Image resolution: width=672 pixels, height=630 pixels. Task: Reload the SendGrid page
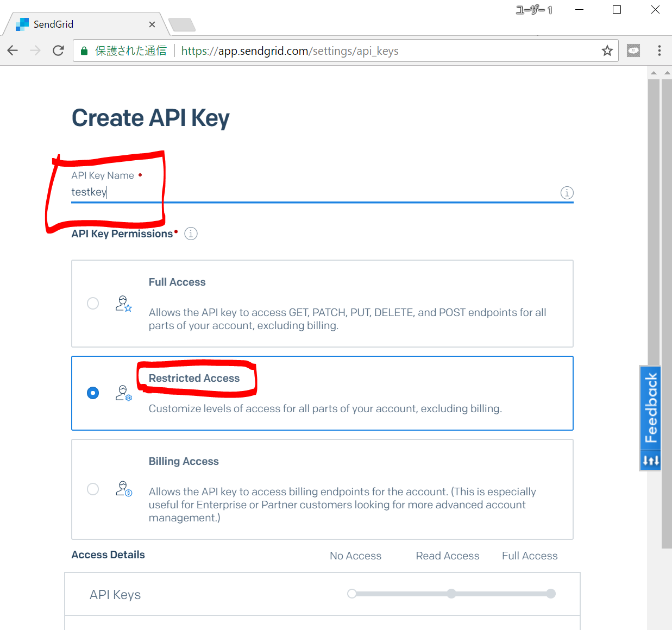click(58, 50)
